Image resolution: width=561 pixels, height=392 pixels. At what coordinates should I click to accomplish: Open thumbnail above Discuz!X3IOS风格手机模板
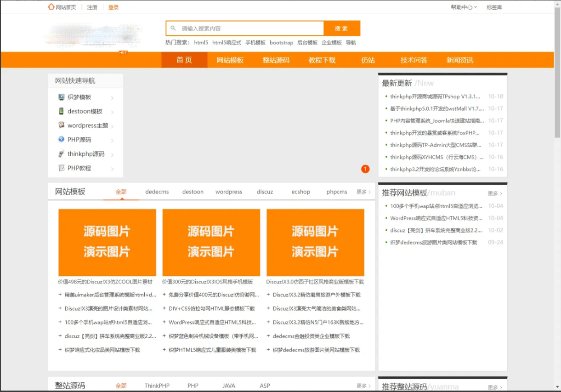coord(211,243)
